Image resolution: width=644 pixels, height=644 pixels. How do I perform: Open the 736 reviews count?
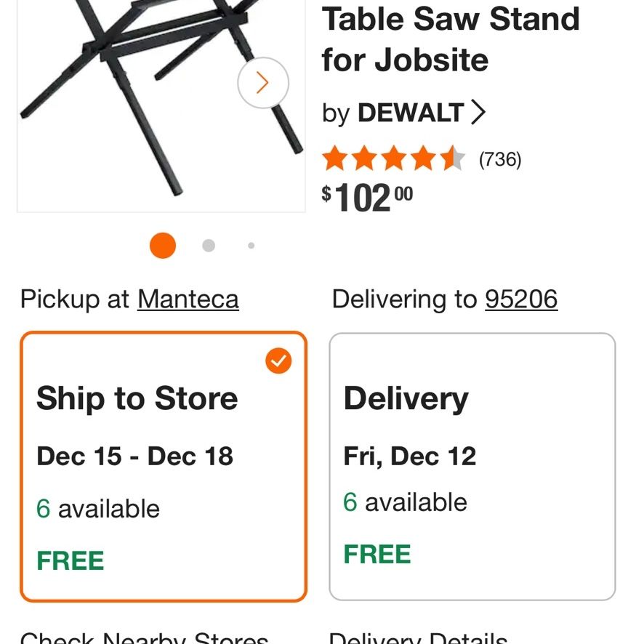point(500,159)
